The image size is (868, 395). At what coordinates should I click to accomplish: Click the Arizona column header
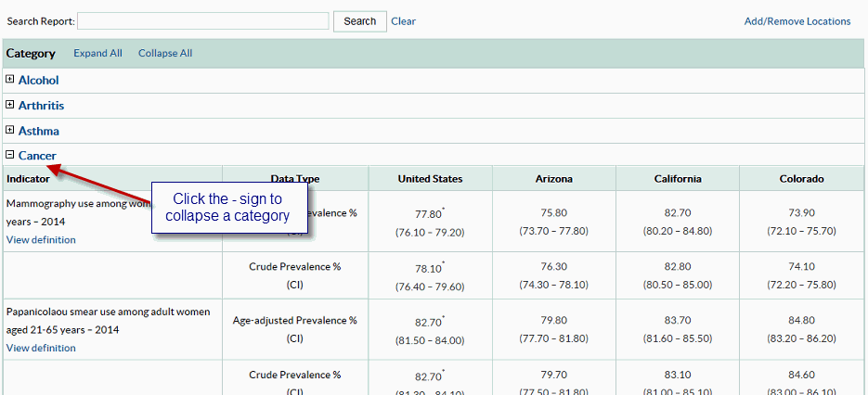pyautogui.click(x=553, y=179)
